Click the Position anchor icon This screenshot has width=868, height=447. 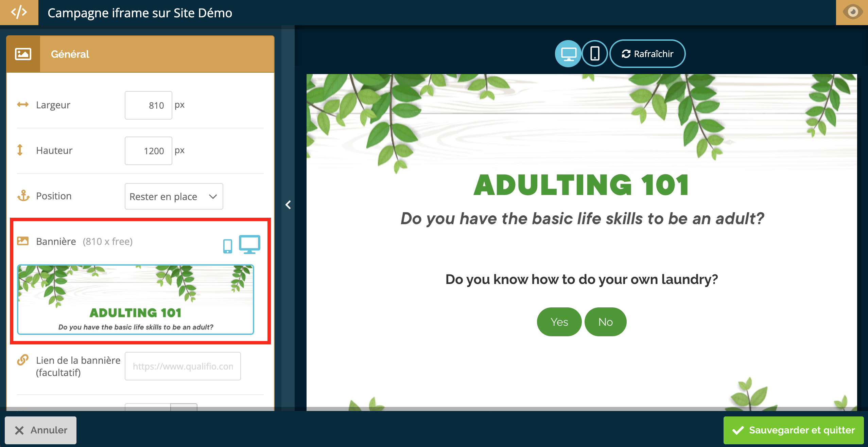pos(23,196)
